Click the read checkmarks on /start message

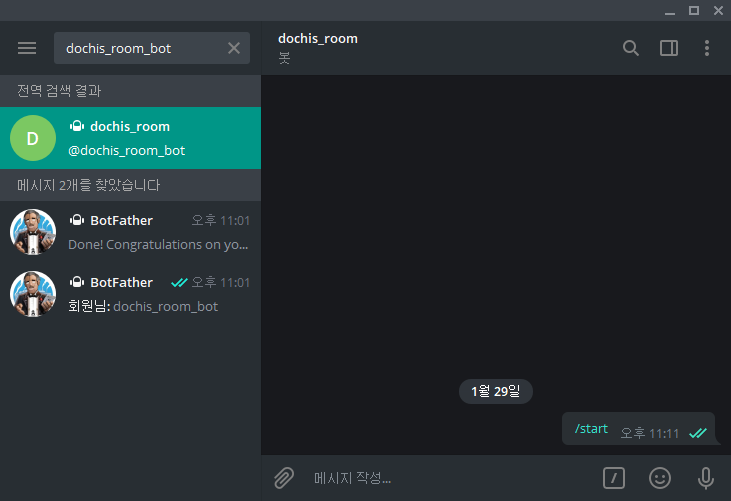pos(698,433)
